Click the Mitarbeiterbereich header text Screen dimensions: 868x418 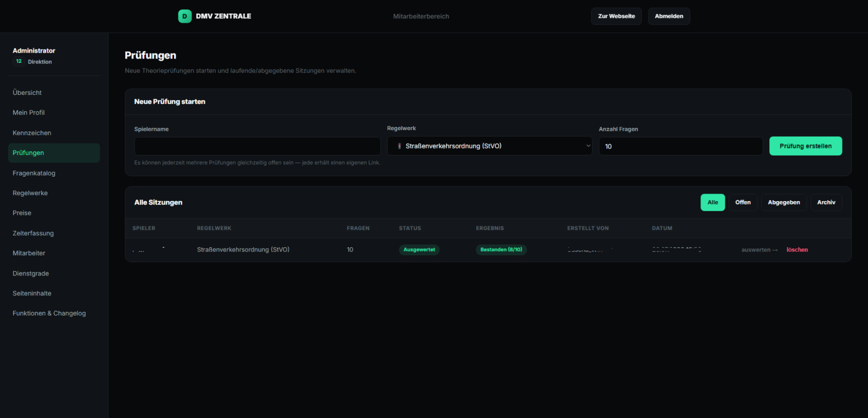coord(421,16)
